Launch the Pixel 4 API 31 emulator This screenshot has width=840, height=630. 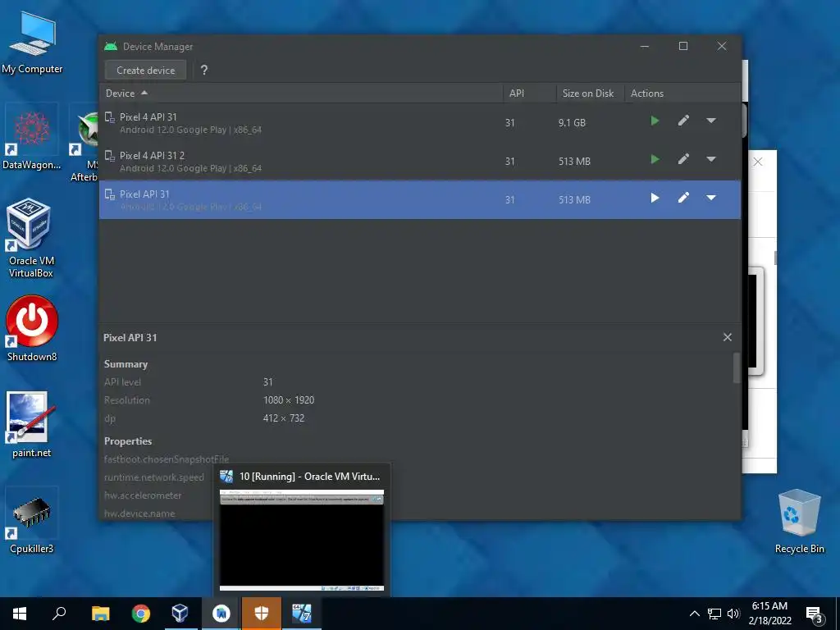[x=655, y=121]
